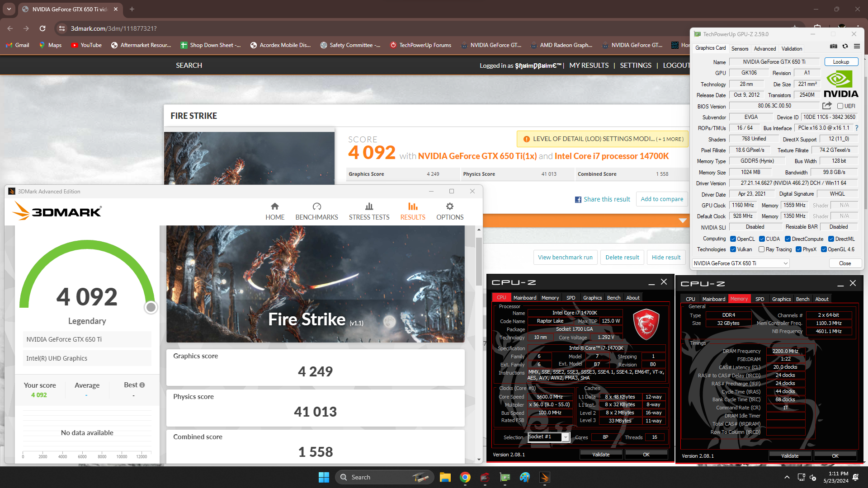
Task: Toggle CUDA checkbox
Action: pyautogui.click(x=762, y=239)
